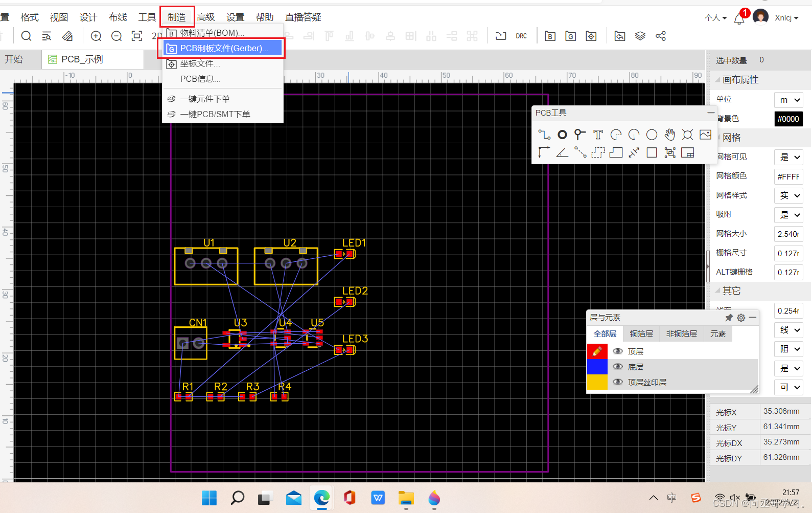The image size is (812, 513).
Task: Click the red 顶层 color swatch
Action: point(597,351)
